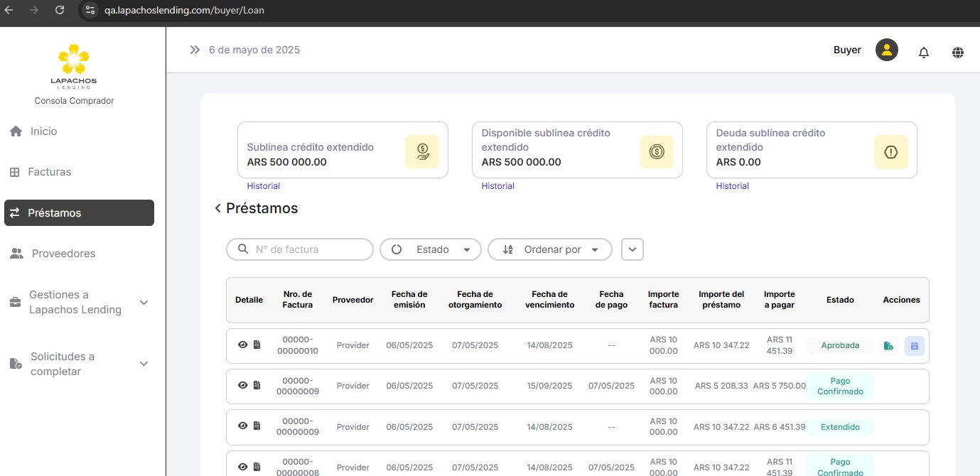
Task: Click the green document action icon for invoice 00000-00000010
Action: click(888, 346)
